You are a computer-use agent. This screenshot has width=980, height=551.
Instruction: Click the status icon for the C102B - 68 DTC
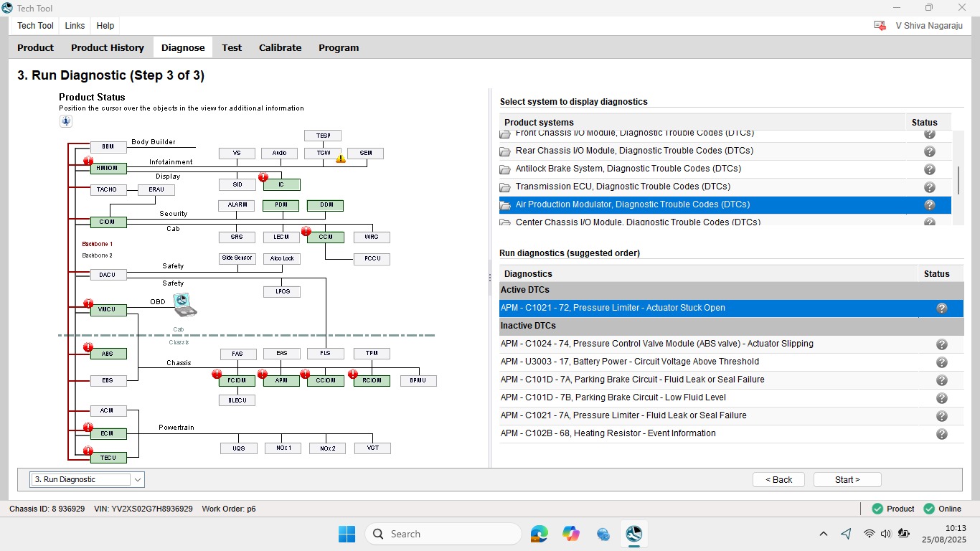942,434
